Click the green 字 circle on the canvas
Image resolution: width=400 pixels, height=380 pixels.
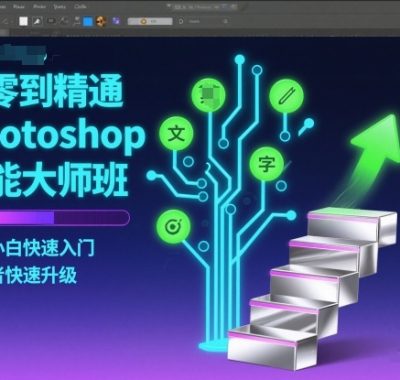coord(267,164)
